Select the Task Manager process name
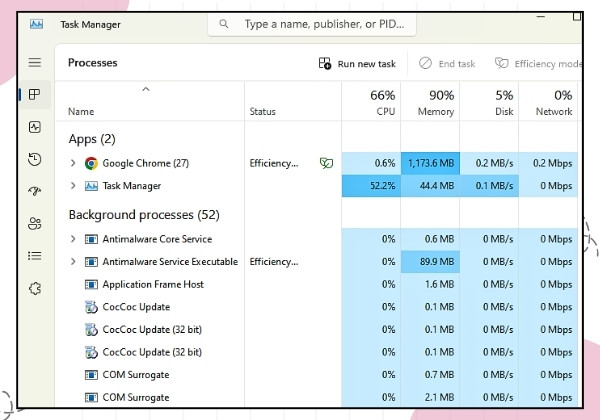 tap(132, 186)
